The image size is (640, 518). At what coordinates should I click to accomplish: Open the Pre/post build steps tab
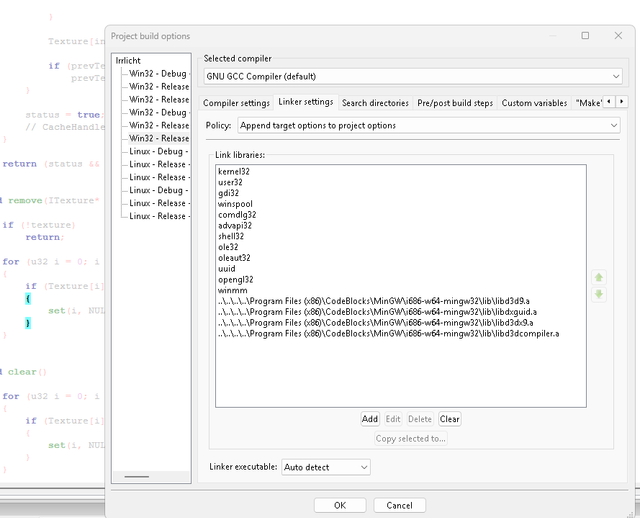[x=455, y=103]
